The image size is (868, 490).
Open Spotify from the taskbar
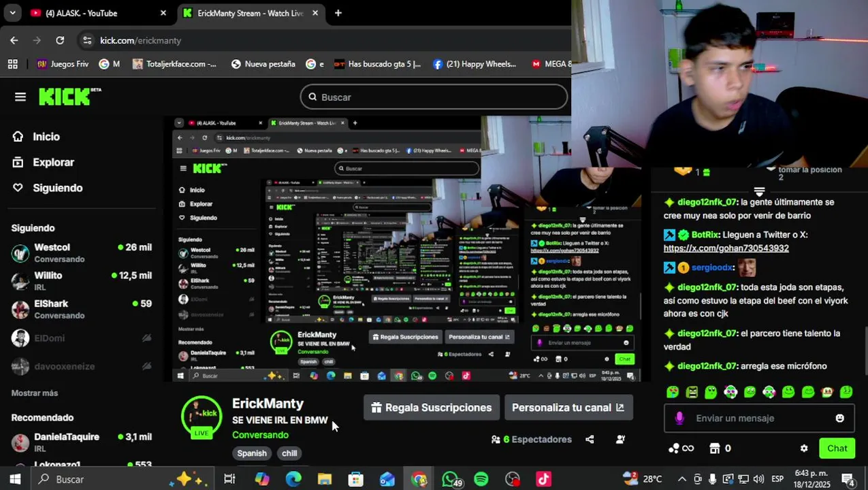481,479
